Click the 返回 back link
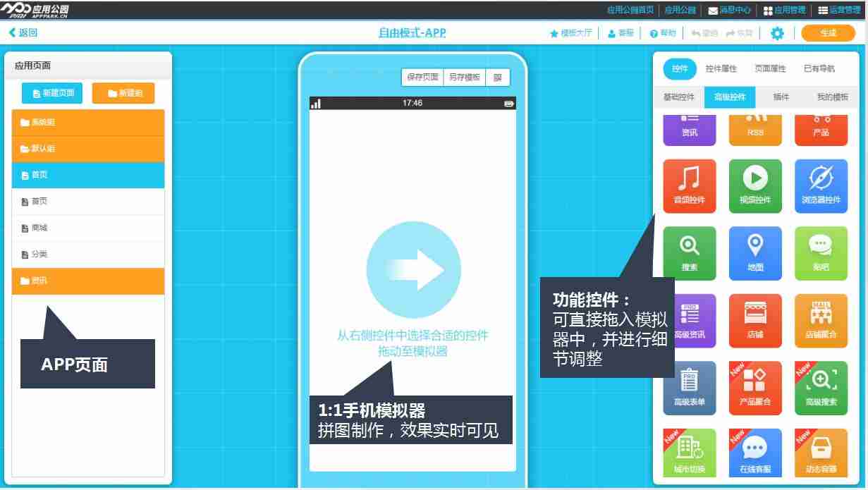This screenshot has width=868, height=490. point(23,32)
